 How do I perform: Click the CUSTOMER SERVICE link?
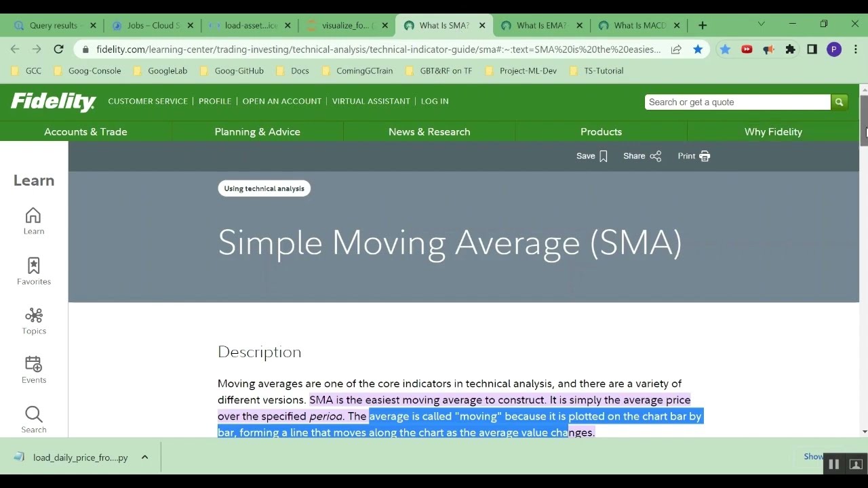point(148,101)
